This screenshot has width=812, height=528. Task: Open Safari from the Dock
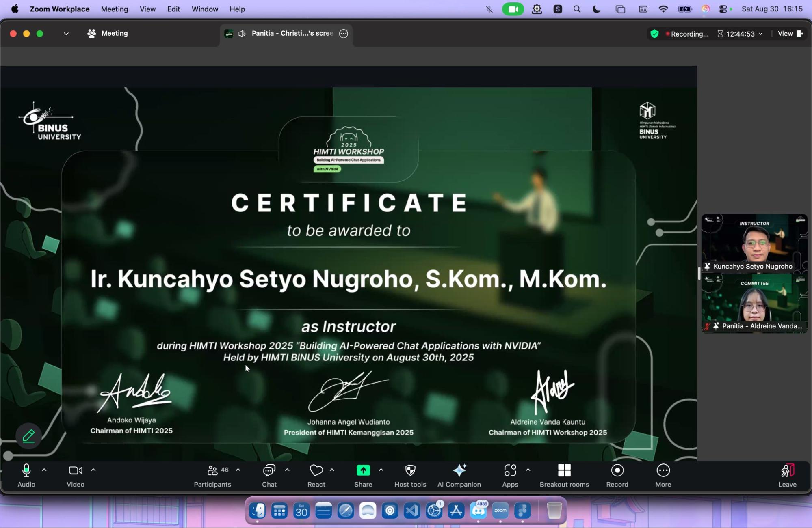pos(346,511)
